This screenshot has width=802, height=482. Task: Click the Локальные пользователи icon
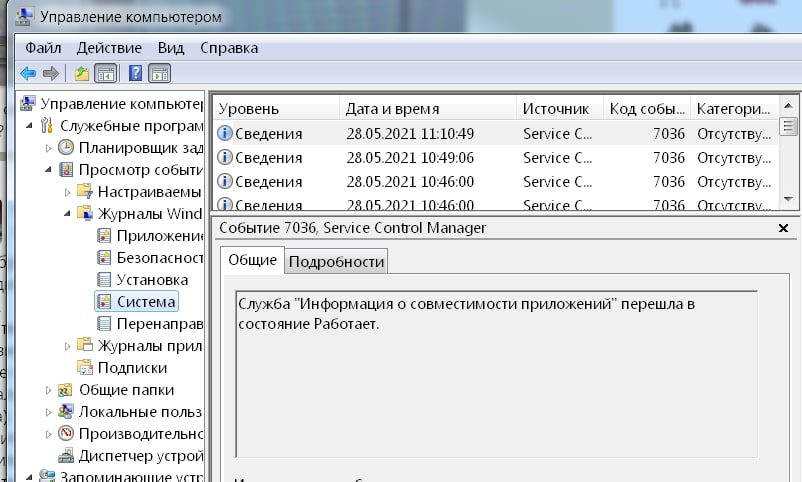[x=65, y=411]
